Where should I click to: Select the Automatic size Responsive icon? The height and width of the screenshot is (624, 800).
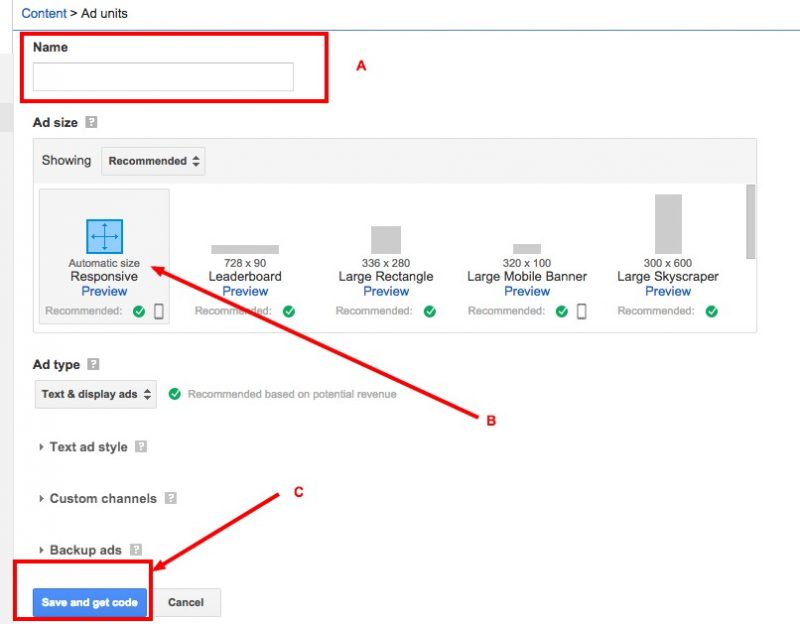pos(104,236)
